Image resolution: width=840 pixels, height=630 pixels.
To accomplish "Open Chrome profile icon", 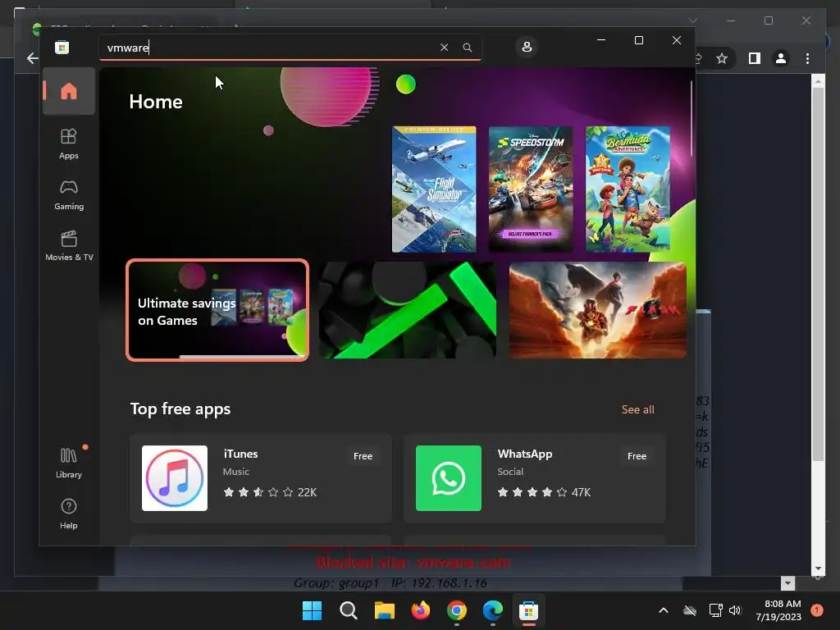I will point(781,58).
